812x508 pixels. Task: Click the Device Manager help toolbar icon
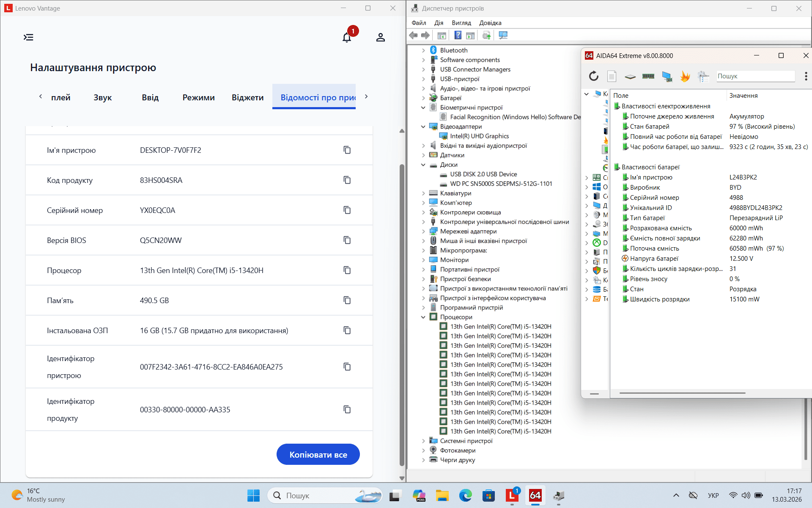coord(458,36)
